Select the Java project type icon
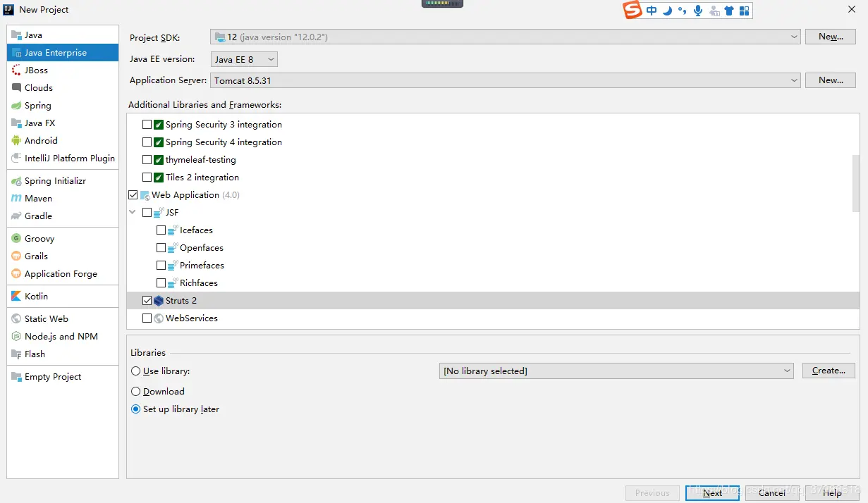The image size is (868, 503). 17,35
